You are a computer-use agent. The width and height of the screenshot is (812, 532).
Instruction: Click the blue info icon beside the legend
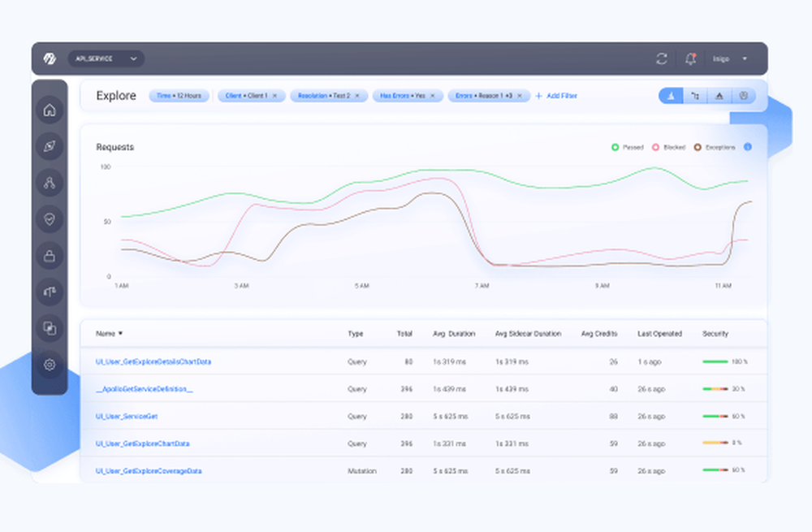pos(748,147)
